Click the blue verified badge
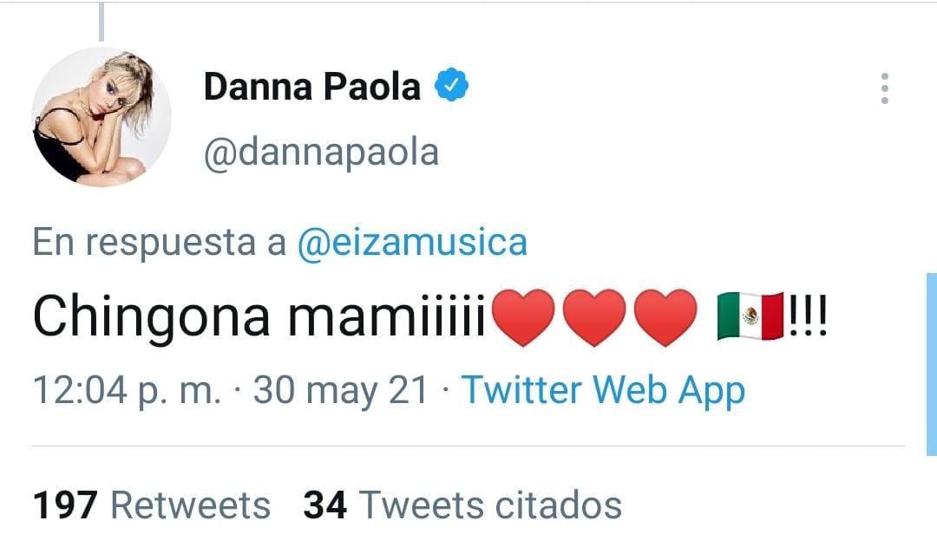Image resolution: width=937 pixels, height=560 pixels. click(x=452, y=87)
